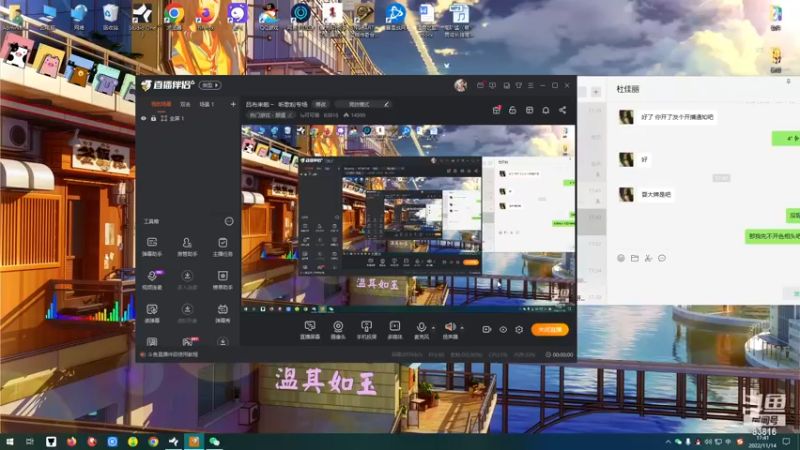Open the 房管助手 tool
This screenshot has height=450, width=800.
tap(187, 246)
